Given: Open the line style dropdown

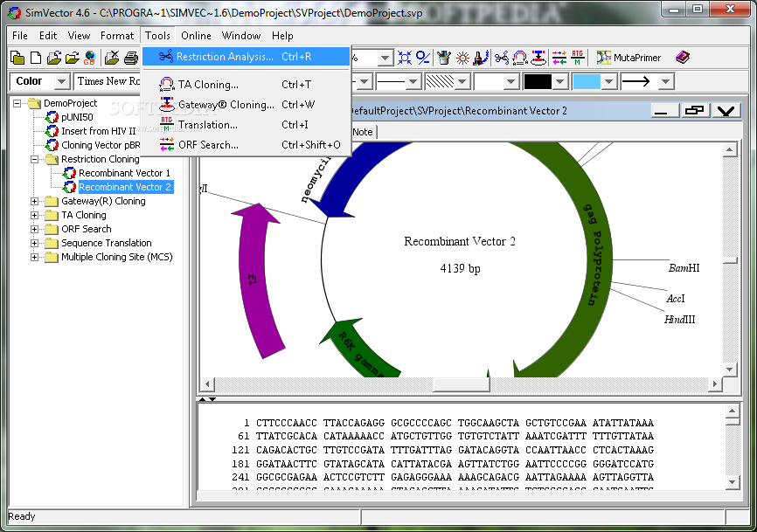Looking at the screenshot, I should (x=413, y=81).
